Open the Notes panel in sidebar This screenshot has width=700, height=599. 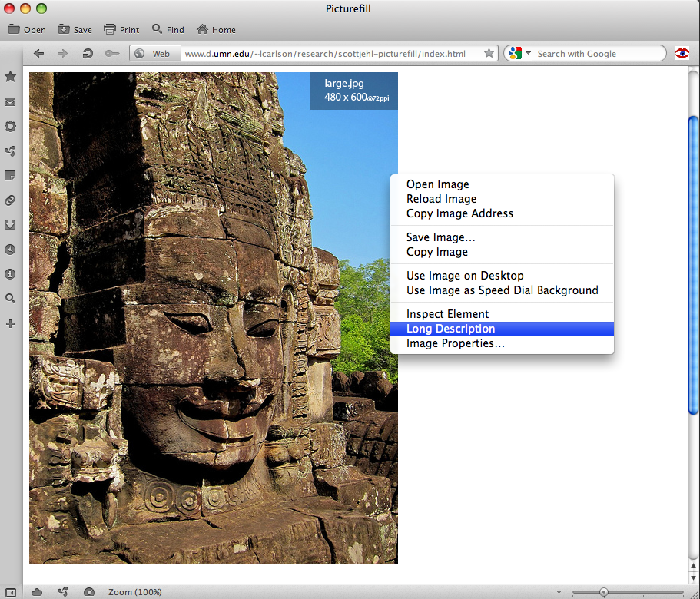click(x=11, y=175)
